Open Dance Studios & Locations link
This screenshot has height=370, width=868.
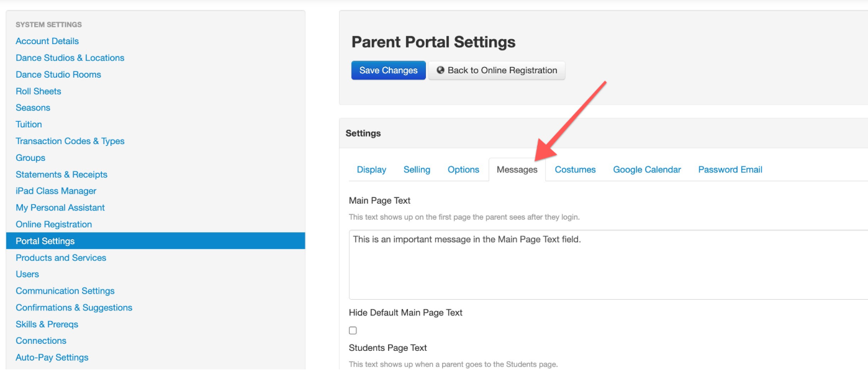[70, 58]
